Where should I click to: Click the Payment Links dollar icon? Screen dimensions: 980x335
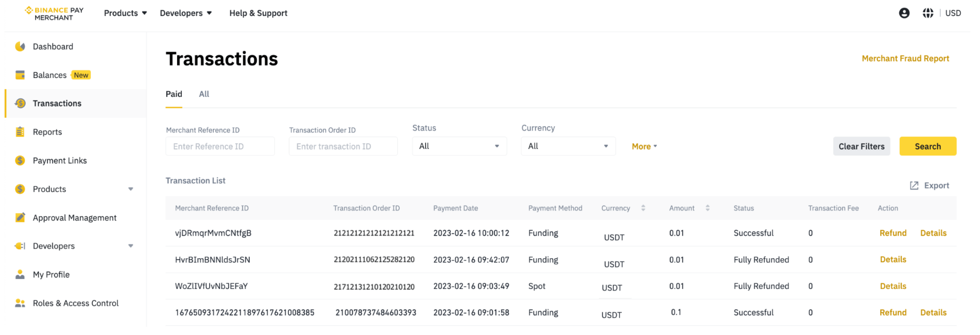tap(20, 161)
